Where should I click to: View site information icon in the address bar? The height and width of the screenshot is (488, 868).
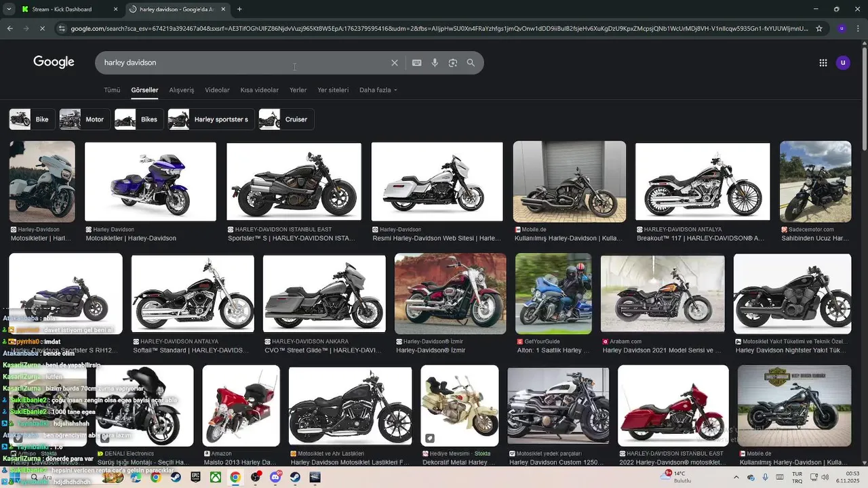[x=62, y=28]
